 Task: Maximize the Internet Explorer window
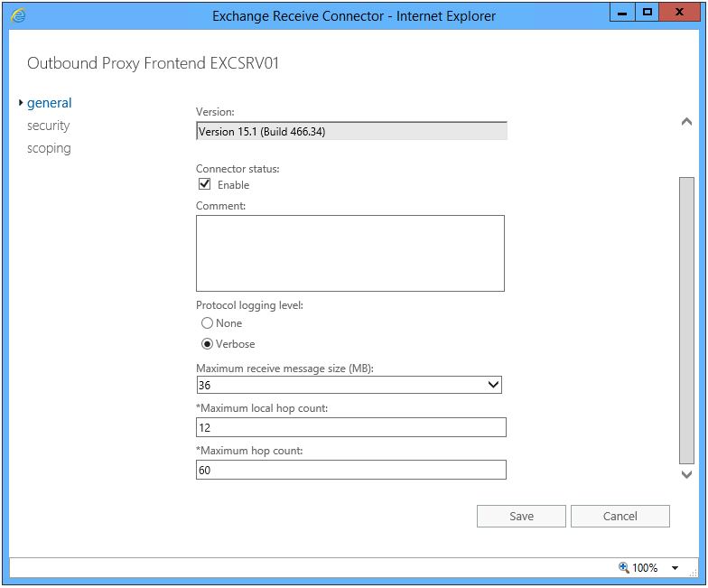click(x=647, y=13)
